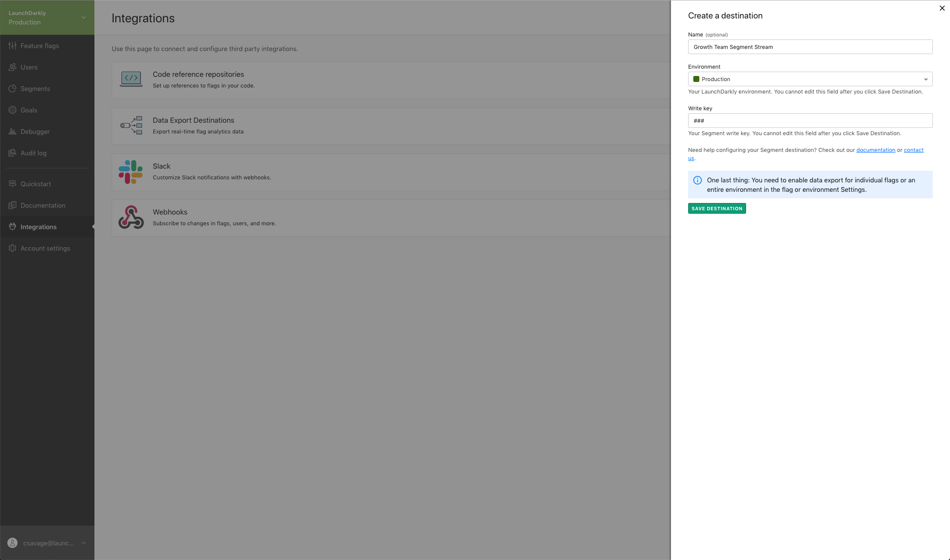The width and height of the screenshot is (950, 560).
Task: Click the csavage@launc... account label
Action: click(49, 543)
